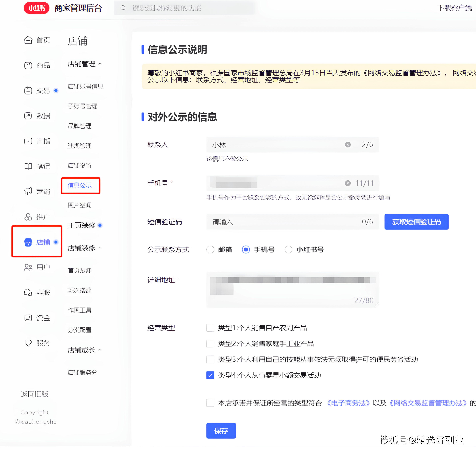Image resolution: width=476 pixels, height=450 pixels.
Task: Open the 首页 home section
Action: click(43, 40)
